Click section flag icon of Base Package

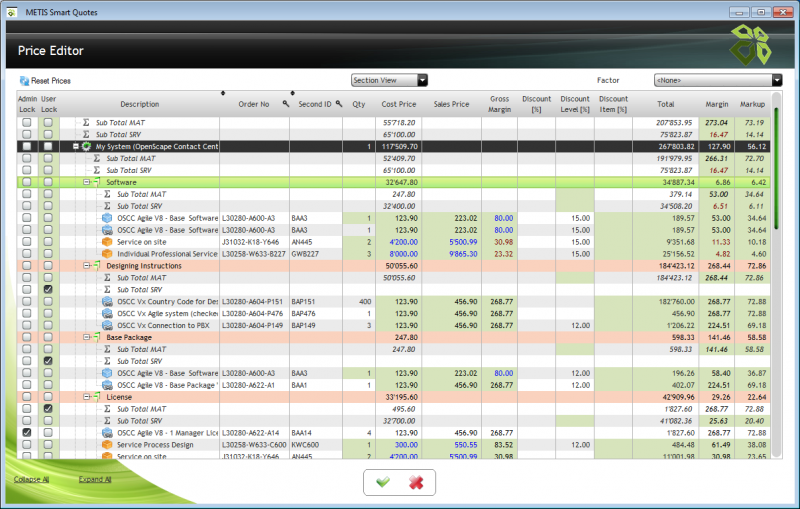coord(96,337)
